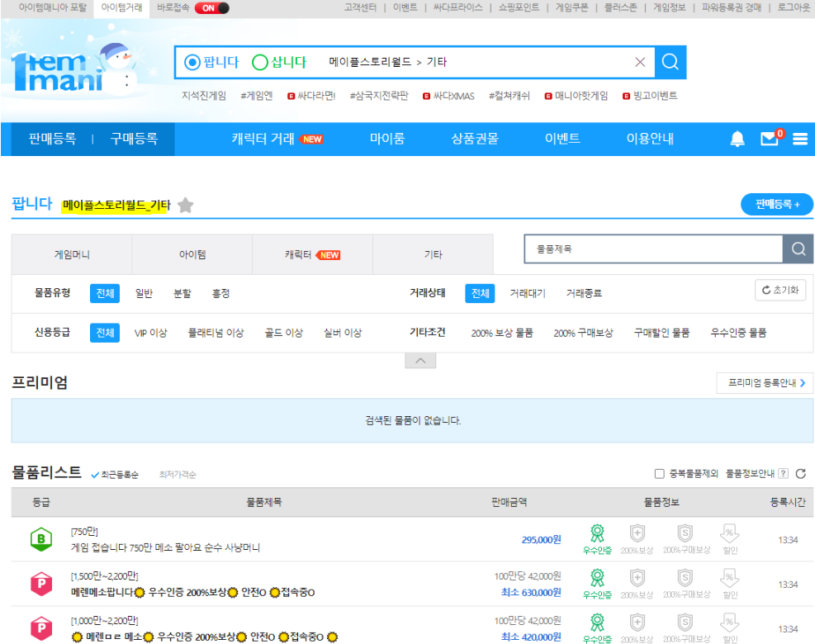The image size is (815, 644).
Task: Click the 우수인증 icon in the 630,000원 row
Action: pos(597,584)
